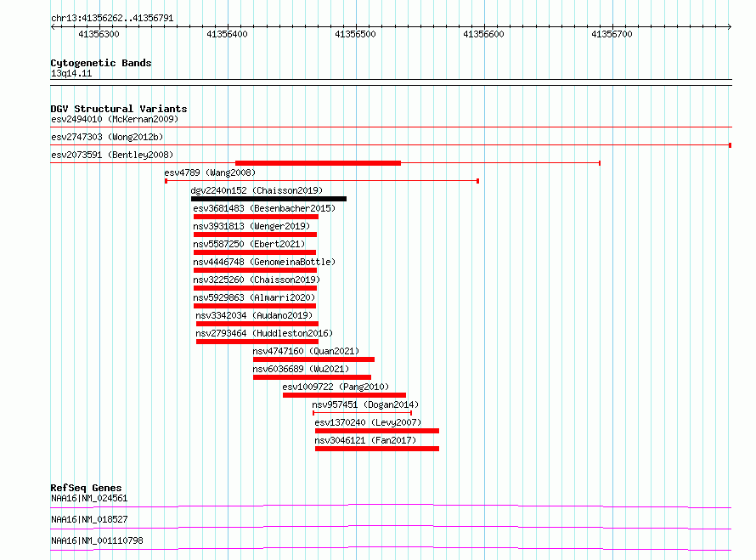
Task: Click the chr13:41356262..41356791 coordinate label
Action: [112, 18]
